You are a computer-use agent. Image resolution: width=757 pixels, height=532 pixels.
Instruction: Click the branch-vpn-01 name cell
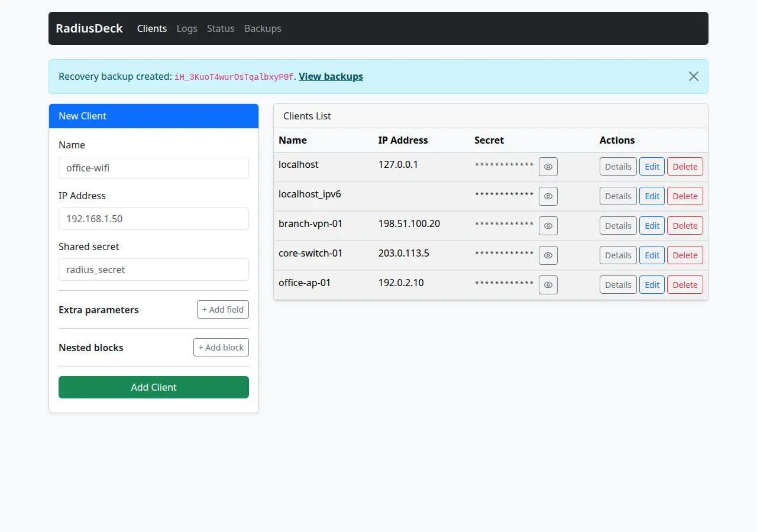pyautogui.click(x=323, y=226)
